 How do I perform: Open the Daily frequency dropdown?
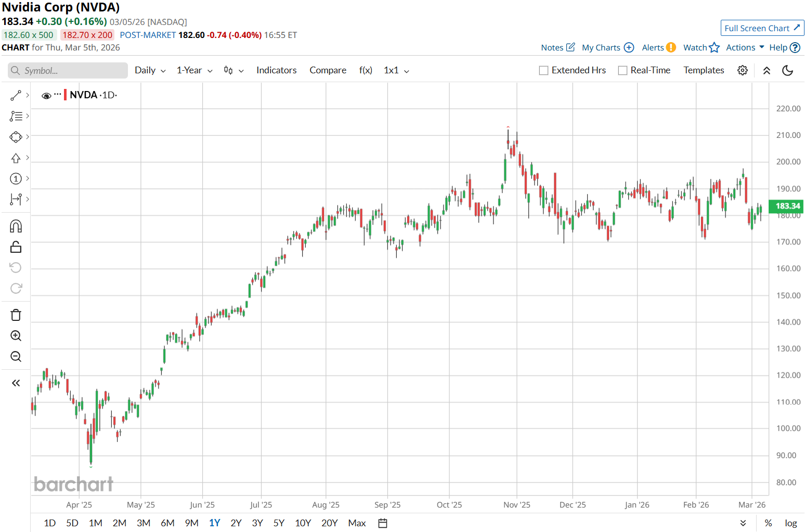click(x=150, y=70)
